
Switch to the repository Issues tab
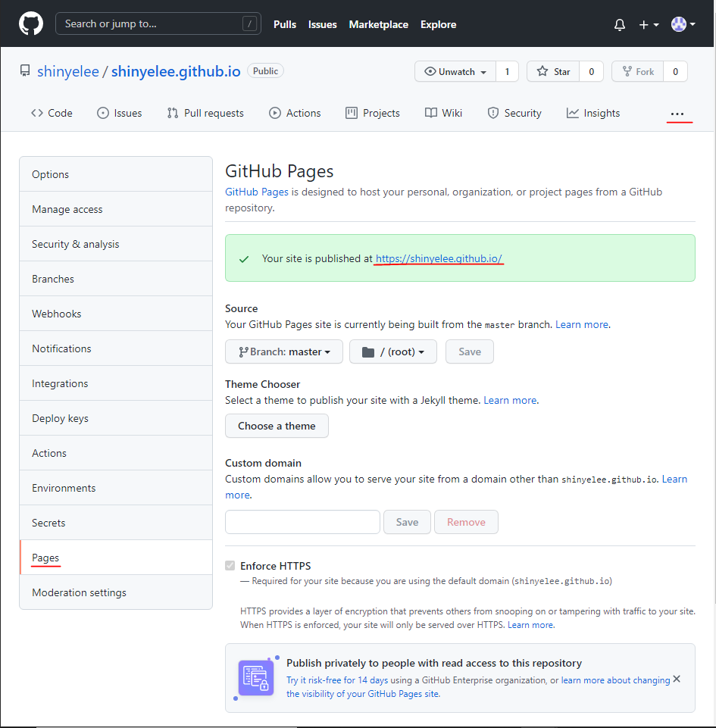pyautogui.click(x=120, y=114)
